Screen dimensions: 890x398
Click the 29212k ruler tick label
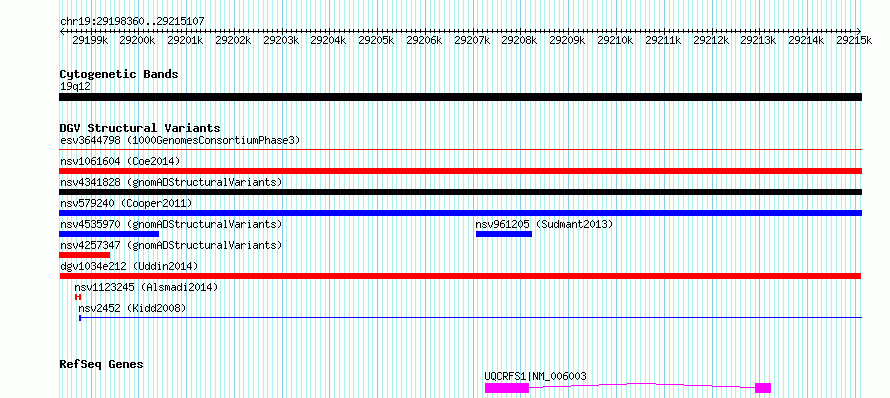[x=711, y=40]
